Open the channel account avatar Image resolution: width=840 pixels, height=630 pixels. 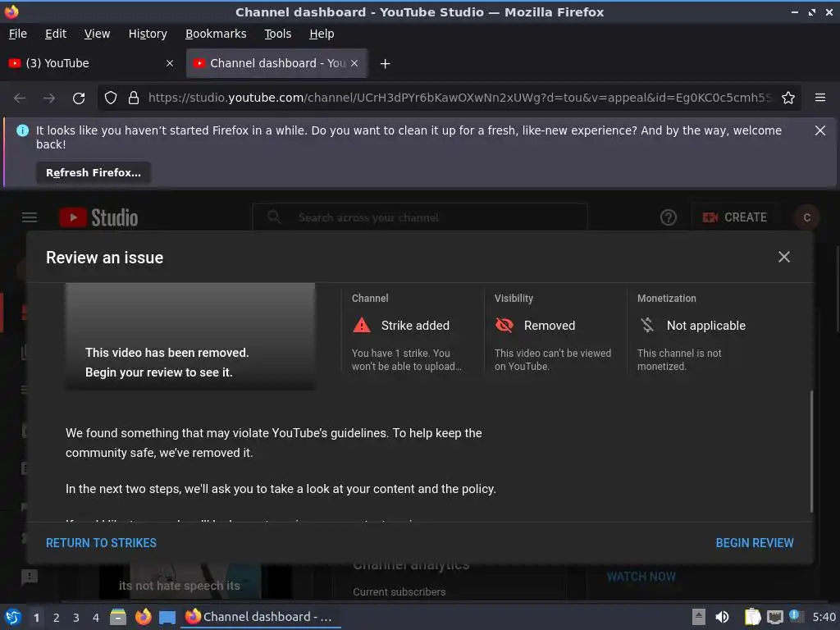pos(806,217)
